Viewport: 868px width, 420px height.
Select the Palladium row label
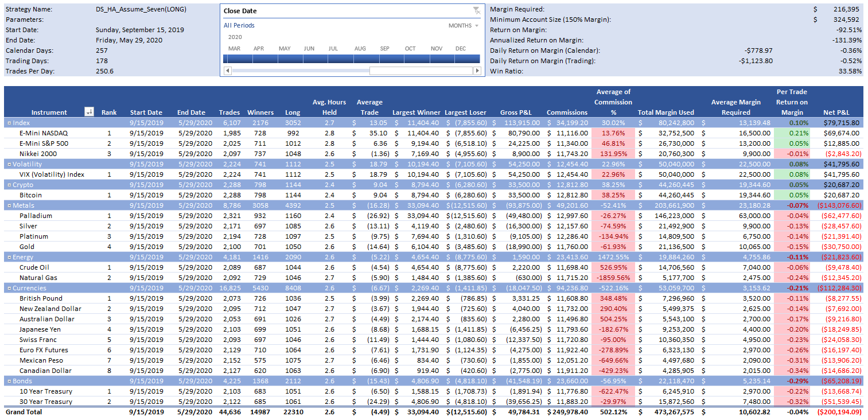[36, 216]
